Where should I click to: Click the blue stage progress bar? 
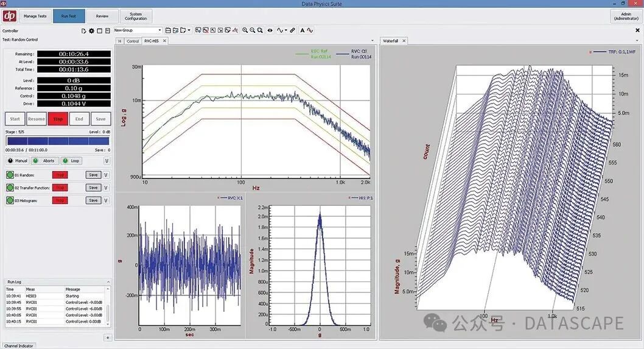pos(58,141)
